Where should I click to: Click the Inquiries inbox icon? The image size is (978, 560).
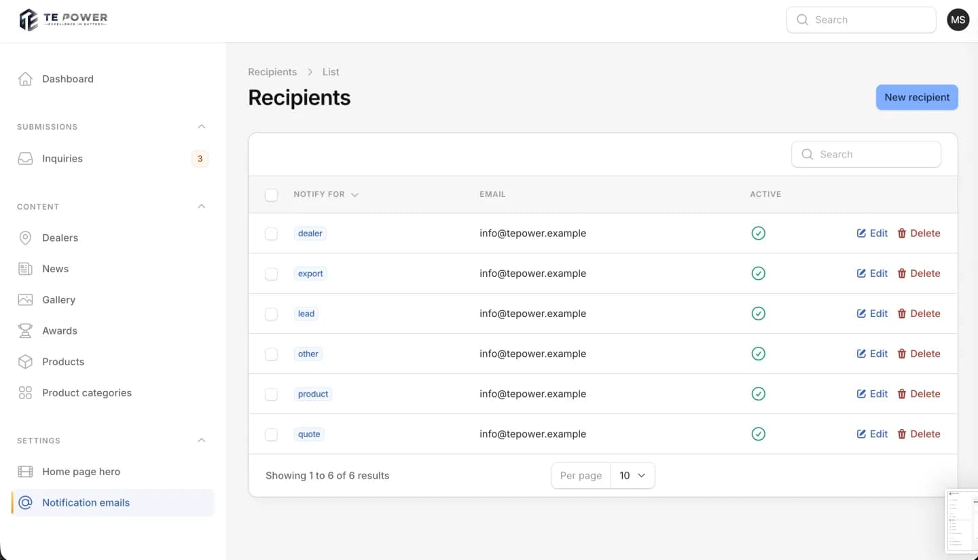(x=25, y=159)
